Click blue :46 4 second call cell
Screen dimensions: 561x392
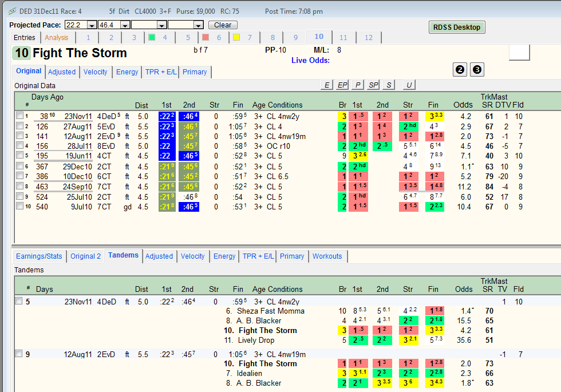click(189, 116)
